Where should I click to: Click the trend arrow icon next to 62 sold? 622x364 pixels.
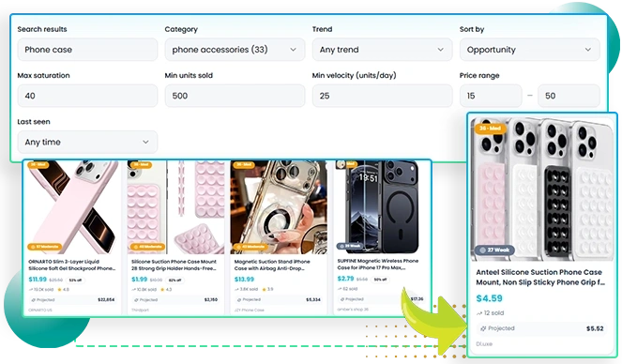point(340,289)
